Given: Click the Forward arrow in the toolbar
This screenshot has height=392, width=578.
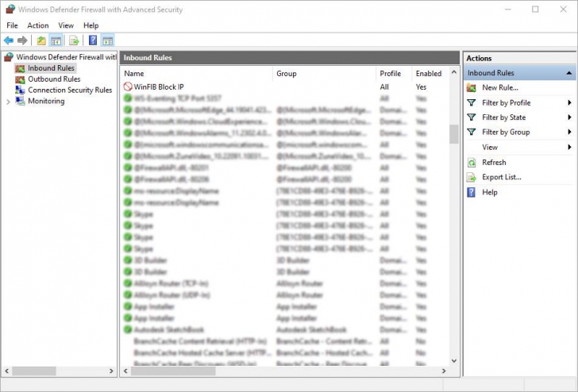Looking at the screenshot, I should tap(22, 40).
